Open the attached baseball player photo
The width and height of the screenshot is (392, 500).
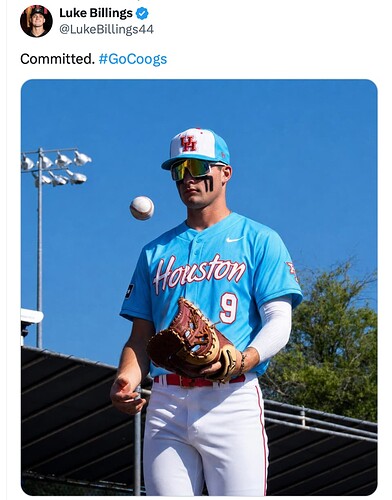point(199,287)
